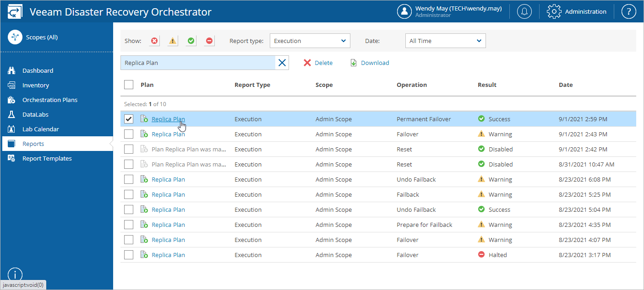Click the success icon in the 8/23/2021 5:04 PM row
Screen dimensions: 644x290
[481, 209]
